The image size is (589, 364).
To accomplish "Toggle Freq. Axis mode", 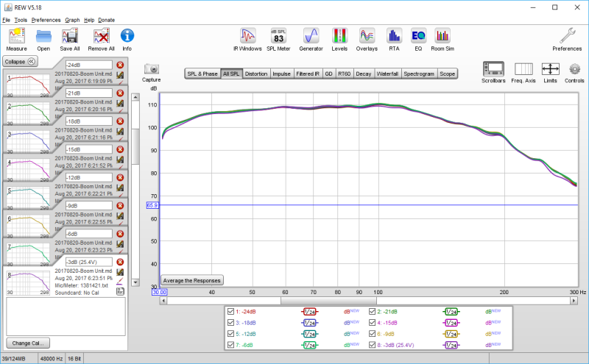I will [x=523, y=72].
